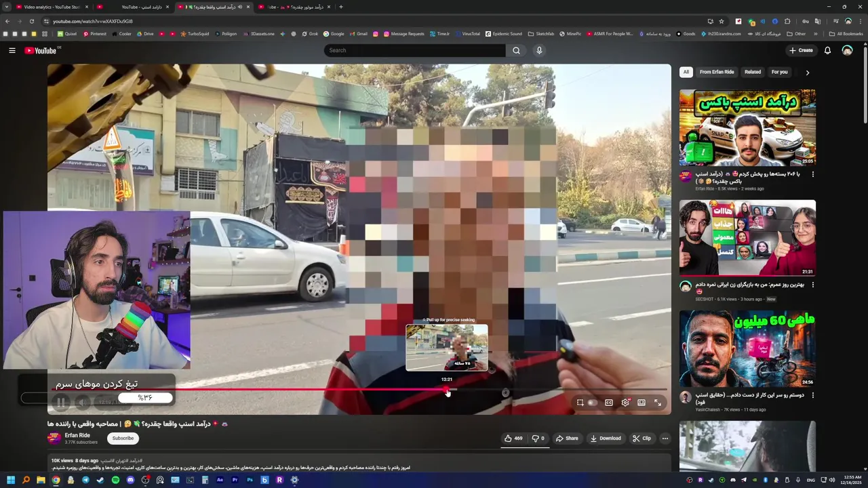Image resolution: width=868 pixels, height=488 pixels.
Task: Show more filter chips with the right chevron
Action: [x=807, y=73]
